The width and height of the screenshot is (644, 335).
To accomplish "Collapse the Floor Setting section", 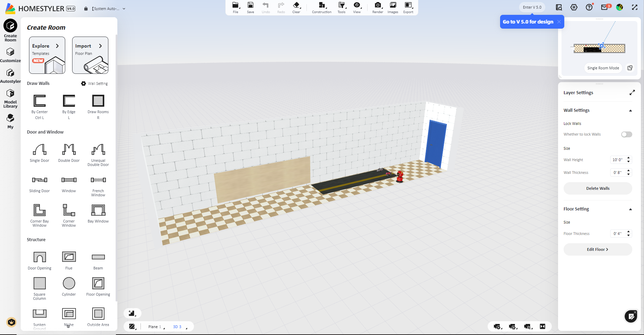I will [x=631, y=209].
